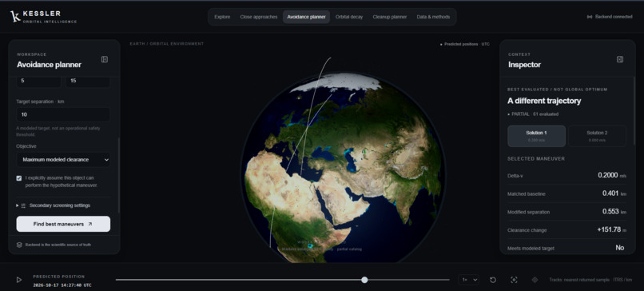Click the Delta-v value 0.2000 m/s
644x291 pixels.
pyautogui.click(x=612, y=175)
